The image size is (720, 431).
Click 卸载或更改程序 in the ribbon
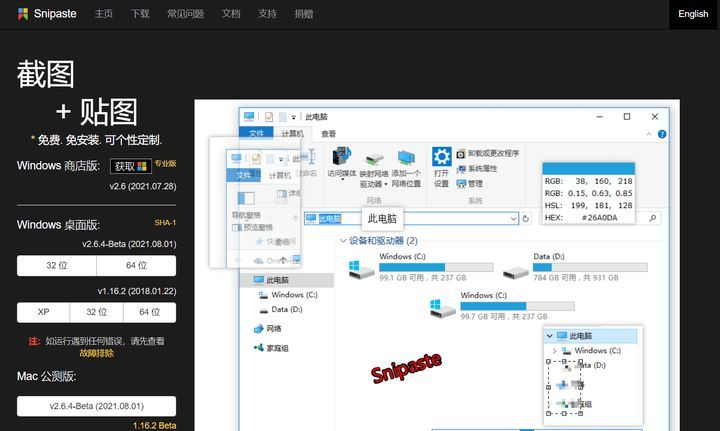coord(488,153)
